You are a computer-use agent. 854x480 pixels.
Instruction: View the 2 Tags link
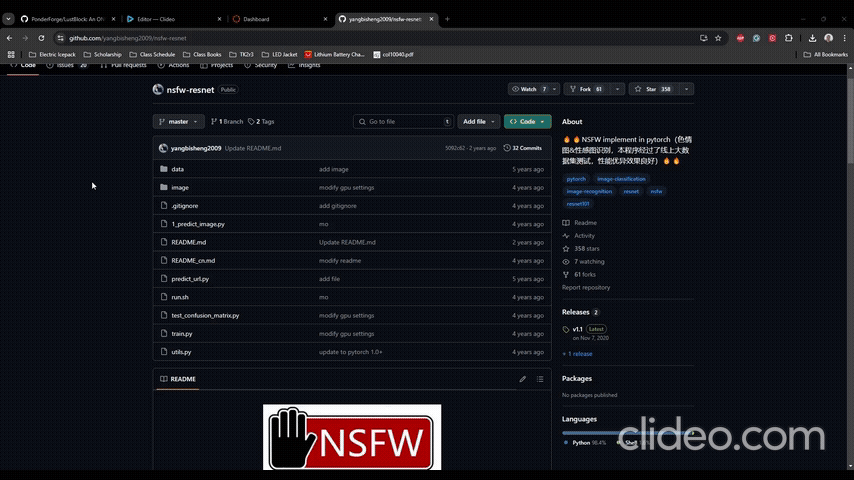click(x=261, y=121)
